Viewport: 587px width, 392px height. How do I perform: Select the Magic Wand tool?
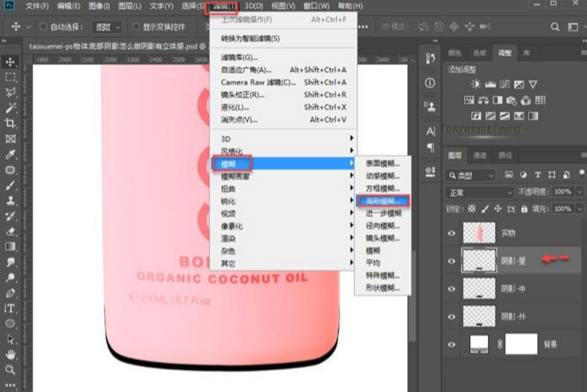tap(10, 108)
